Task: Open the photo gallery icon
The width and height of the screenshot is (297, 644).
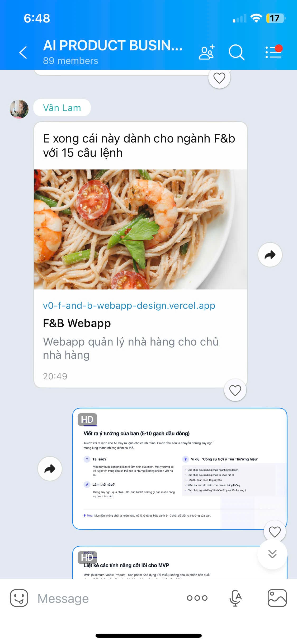Action: [277, 598]
